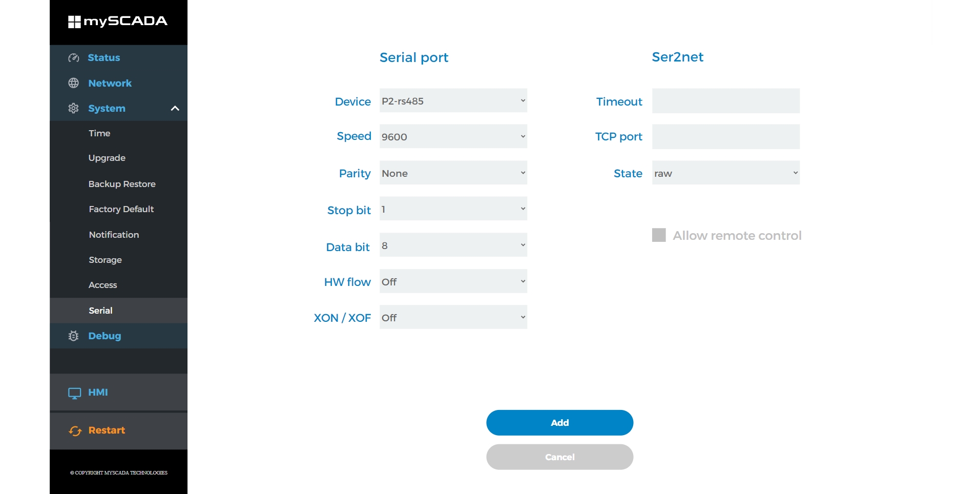The width and height of the screenshot is (980, 494).
Task: Open the HW flow dropdown
Action: (x=453, y=281)
